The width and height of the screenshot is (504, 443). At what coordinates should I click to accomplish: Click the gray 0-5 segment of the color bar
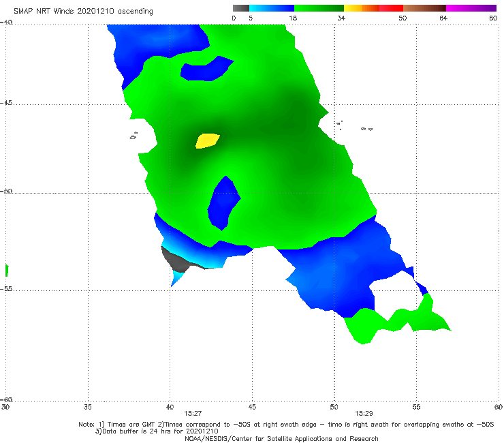coord(241,8)
